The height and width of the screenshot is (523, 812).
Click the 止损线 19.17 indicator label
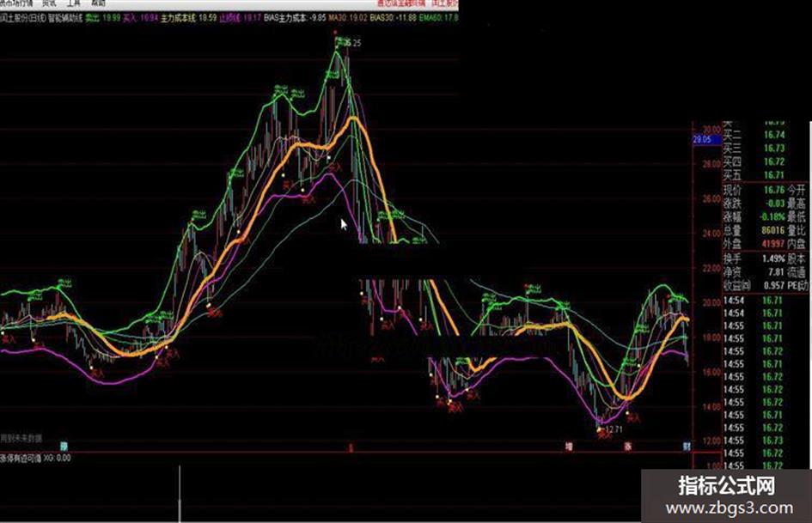pyautogui.click(x=240, y=18)
